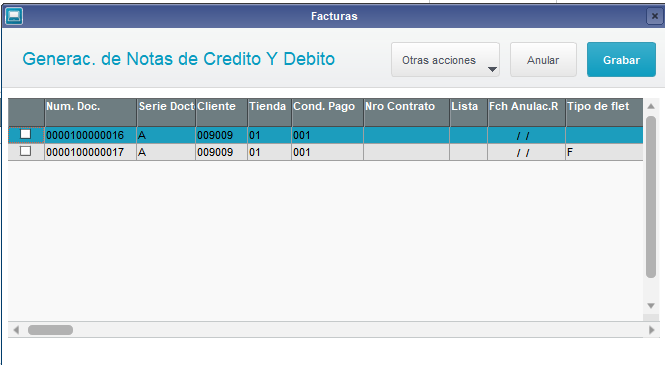Click the Facturas window icon in title bar
The image size is (665, 365).
(14, 16)
